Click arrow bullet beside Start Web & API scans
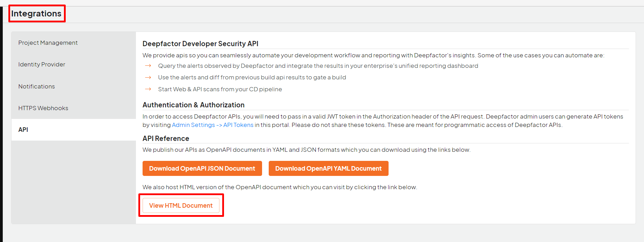Viewport: 644px width, 242px height. pyautogui.click(x=148, y=89)
